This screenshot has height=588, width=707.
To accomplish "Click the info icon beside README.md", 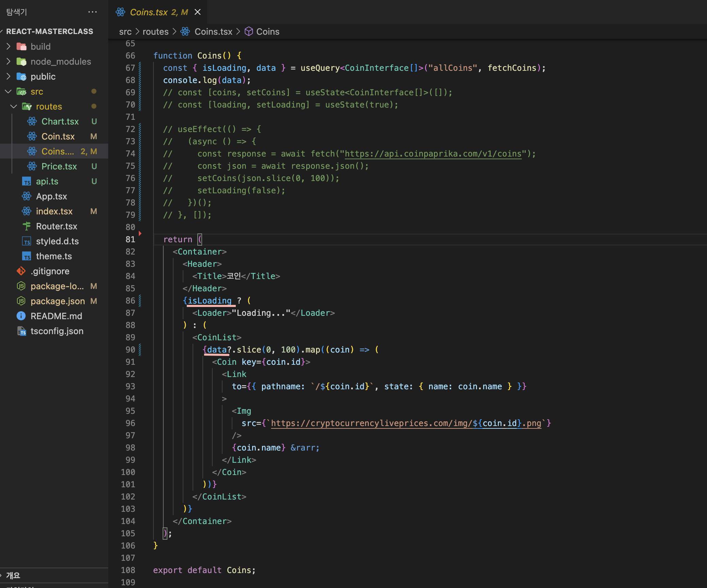I will tap(21, 316).
